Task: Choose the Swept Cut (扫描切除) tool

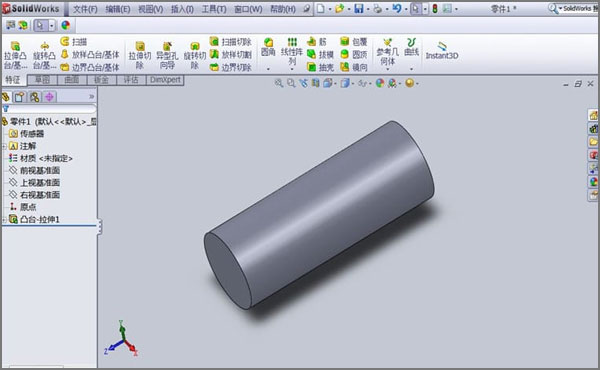Action: pyautogui.click(x=230, y=41)
